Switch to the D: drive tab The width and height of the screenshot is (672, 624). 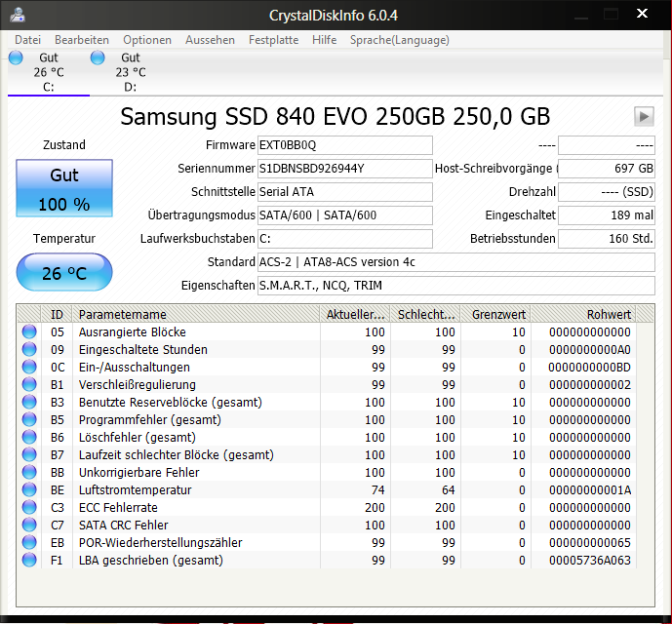click(x=131, y=72)
